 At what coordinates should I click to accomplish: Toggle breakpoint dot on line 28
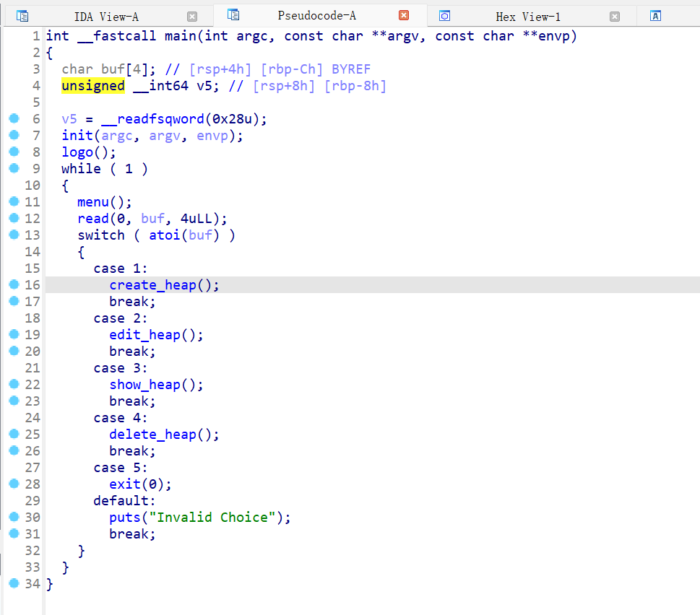tap(14, 484)
